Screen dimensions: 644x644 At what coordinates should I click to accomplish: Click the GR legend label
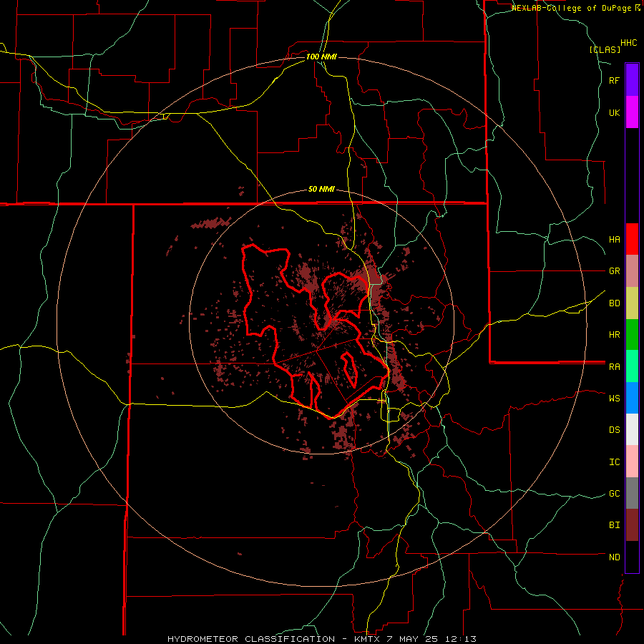615,271
